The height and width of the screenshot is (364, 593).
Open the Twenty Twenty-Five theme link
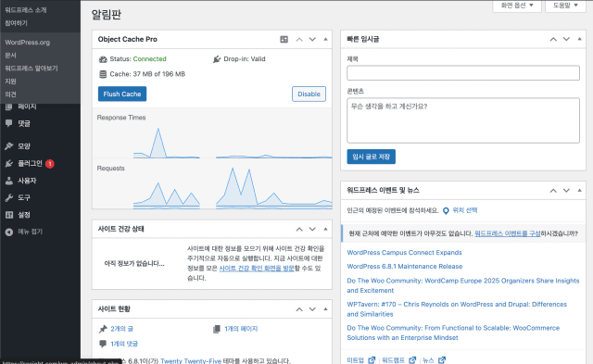(x=191, y=361)
